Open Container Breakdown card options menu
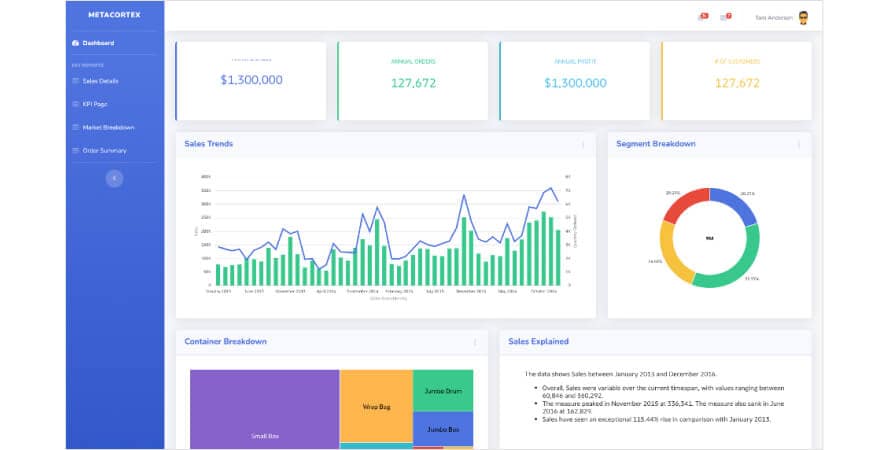The image size is (888, 450). pos(475,342)
